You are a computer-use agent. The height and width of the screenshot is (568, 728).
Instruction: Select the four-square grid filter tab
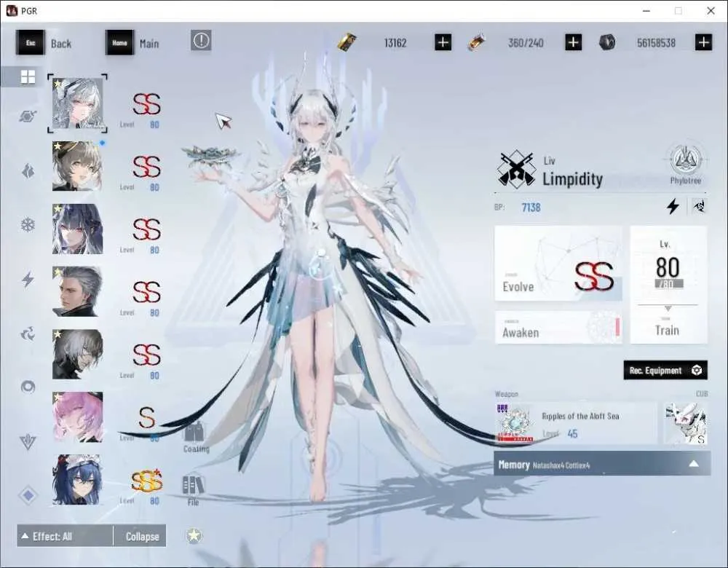tap(28, 76)
